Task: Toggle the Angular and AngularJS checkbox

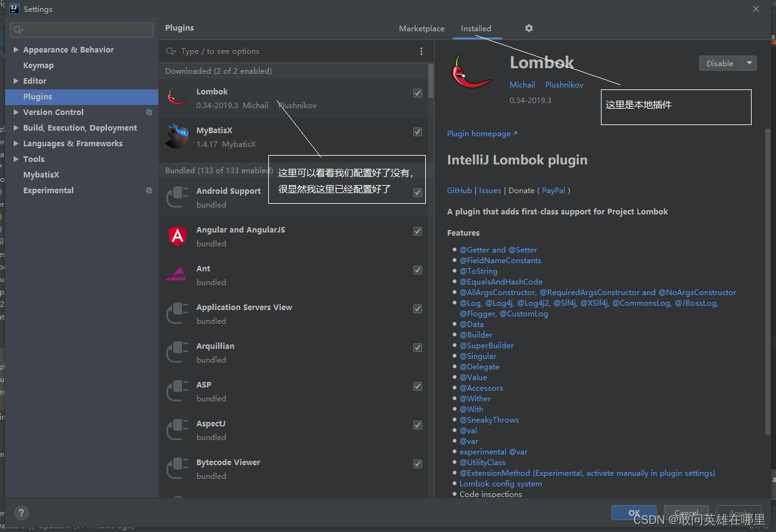Action: (418, 231)
